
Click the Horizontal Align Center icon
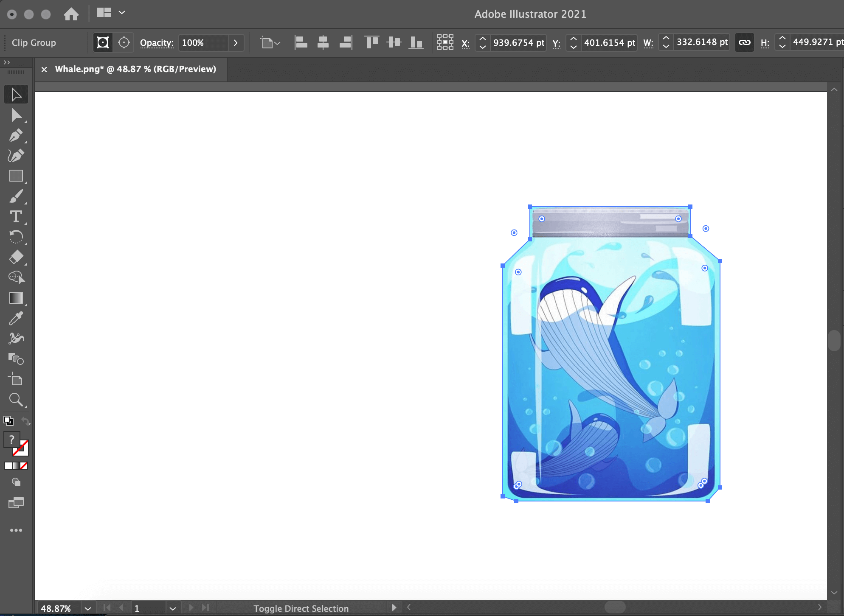point(323,42)
